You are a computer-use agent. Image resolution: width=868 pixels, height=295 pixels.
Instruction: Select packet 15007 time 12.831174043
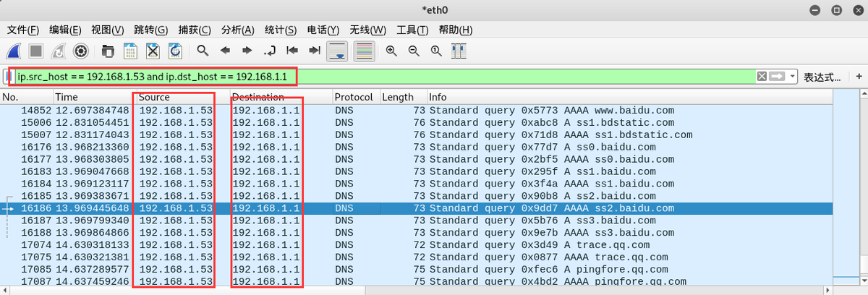(416, 135)
